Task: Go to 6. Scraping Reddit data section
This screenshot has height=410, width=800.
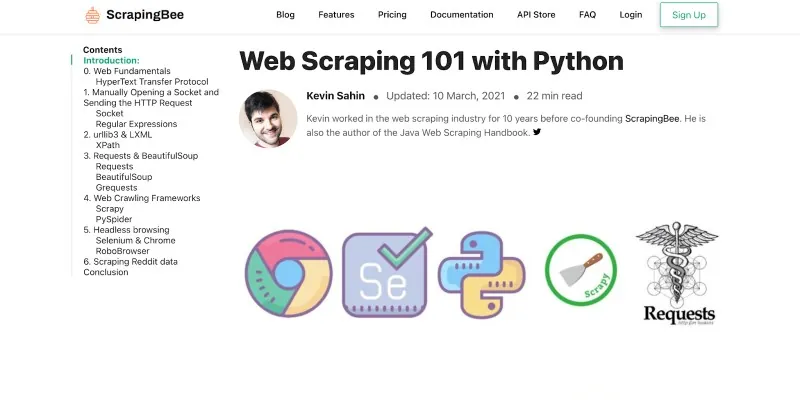Action: (131, 262)
